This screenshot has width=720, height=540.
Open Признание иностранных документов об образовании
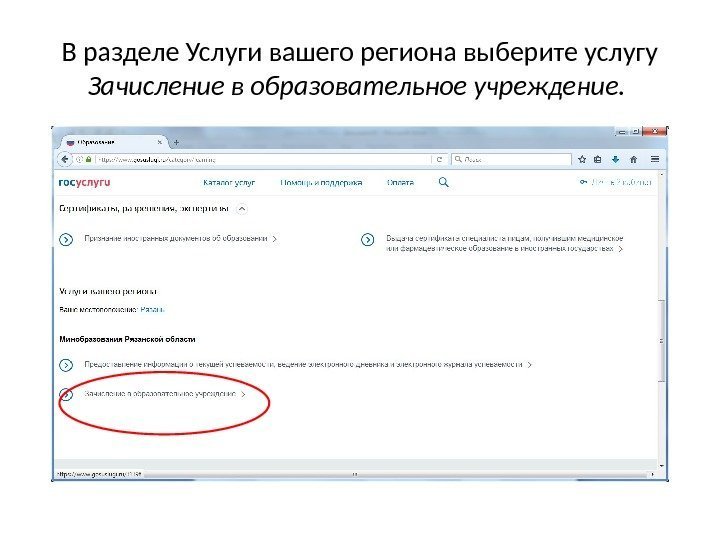pyautogui.click(x=176, y=238)
